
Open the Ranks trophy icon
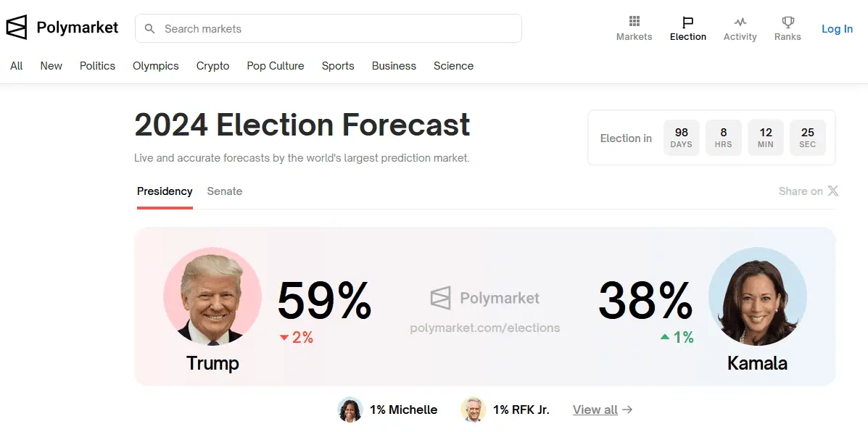[788, 22]
